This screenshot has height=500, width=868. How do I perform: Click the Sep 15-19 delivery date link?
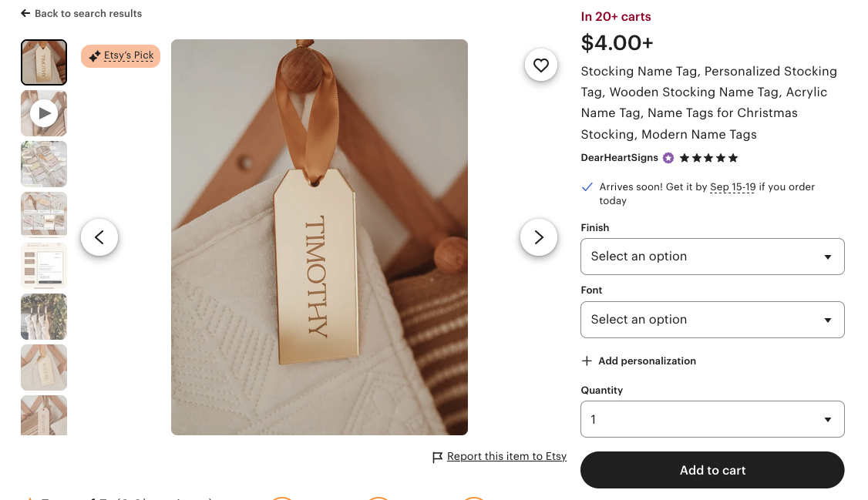point(732,186)
